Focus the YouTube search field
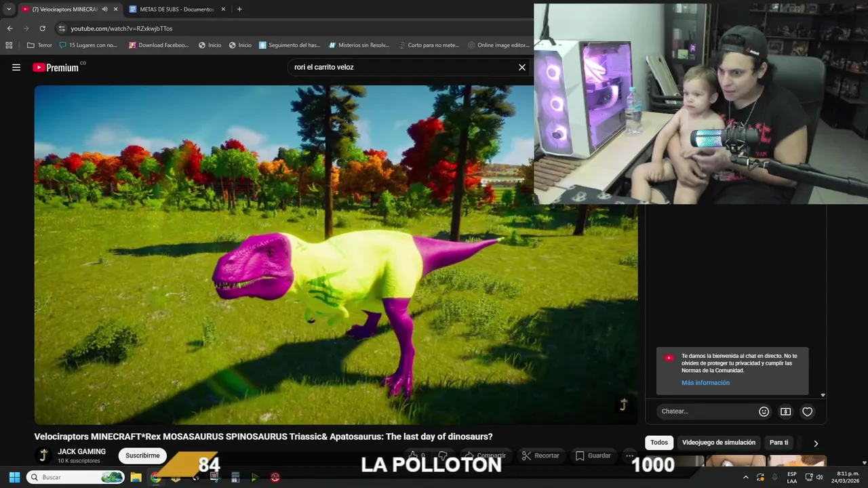 click(x=403, y=67)
